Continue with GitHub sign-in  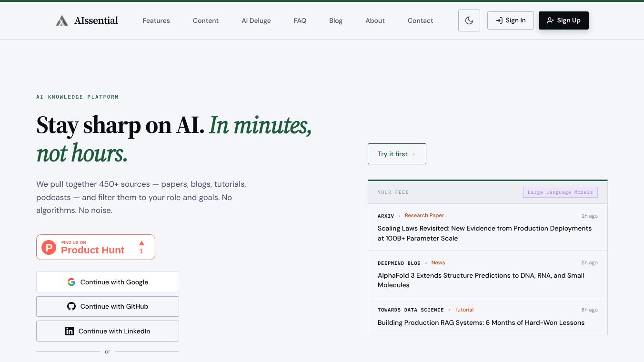coord(108,306)
